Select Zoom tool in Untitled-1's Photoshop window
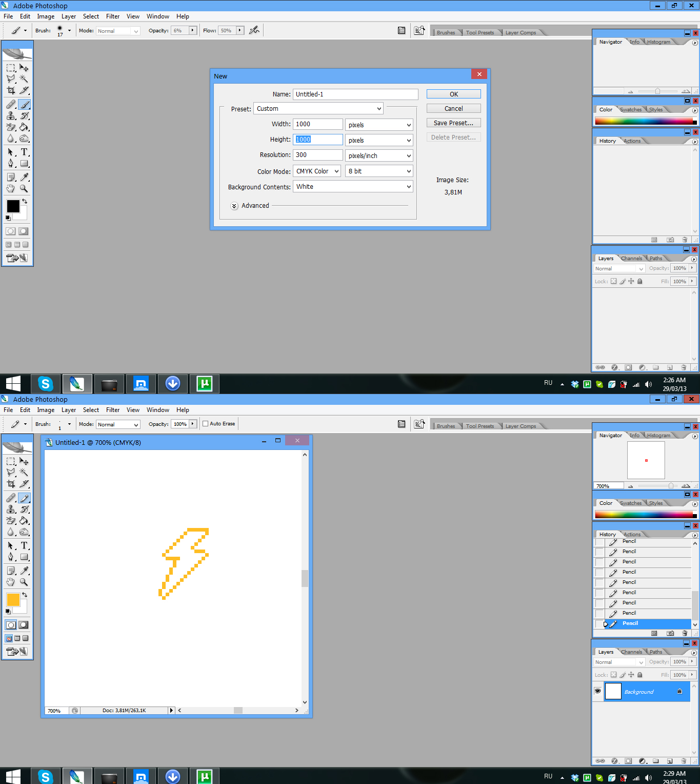The image size is (700, 784). [x=24, y=582]
